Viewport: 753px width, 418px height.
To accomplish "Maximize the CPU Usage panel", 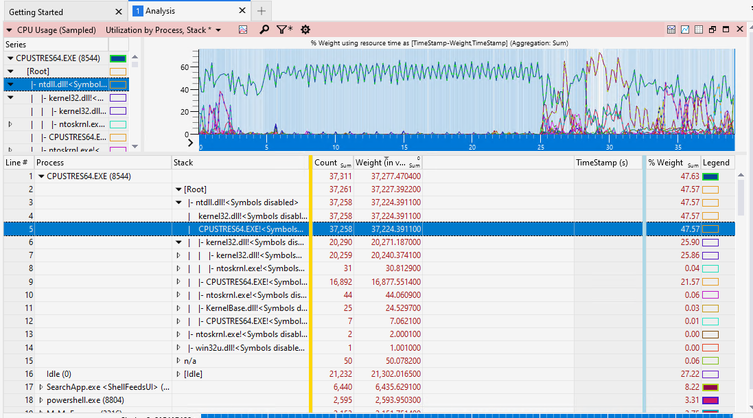I will [726, 30].
